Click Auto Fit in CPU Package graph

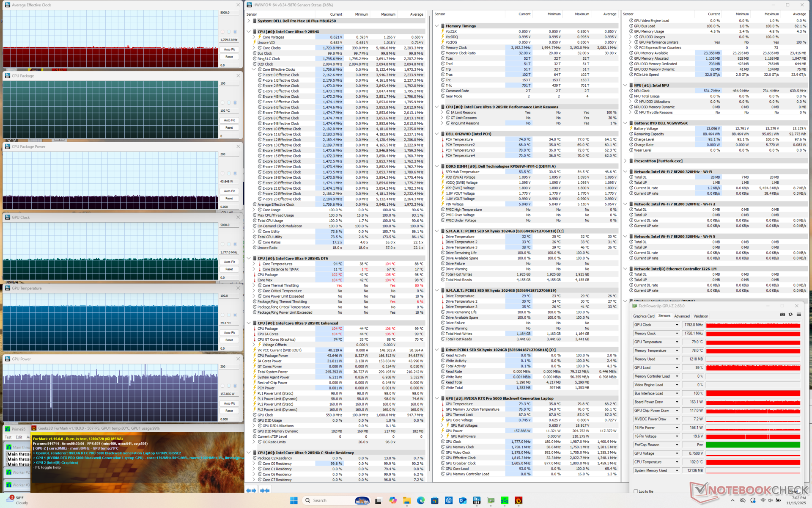[229, 120]
